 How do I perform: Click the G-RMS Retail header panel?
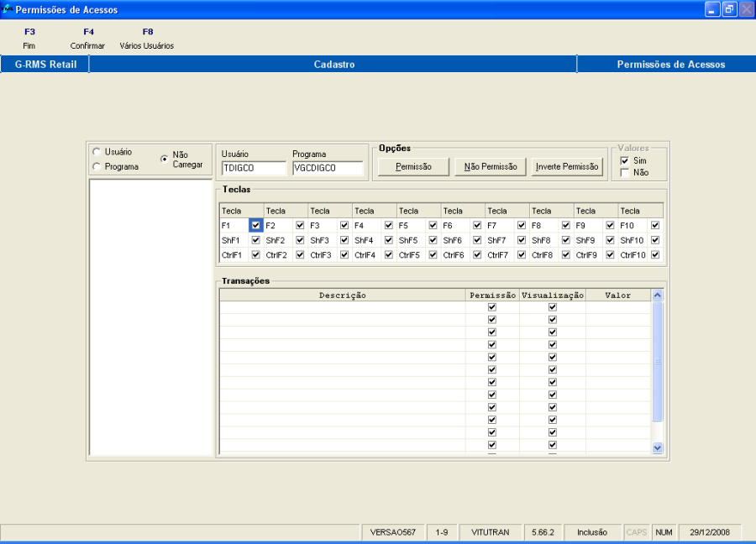click(45, 64)
